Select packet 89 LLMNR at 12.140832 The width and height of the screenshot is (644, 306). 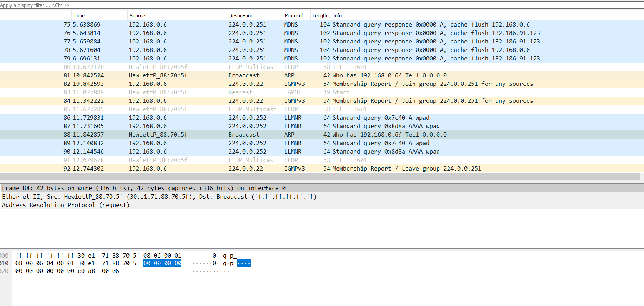(322, 143)
